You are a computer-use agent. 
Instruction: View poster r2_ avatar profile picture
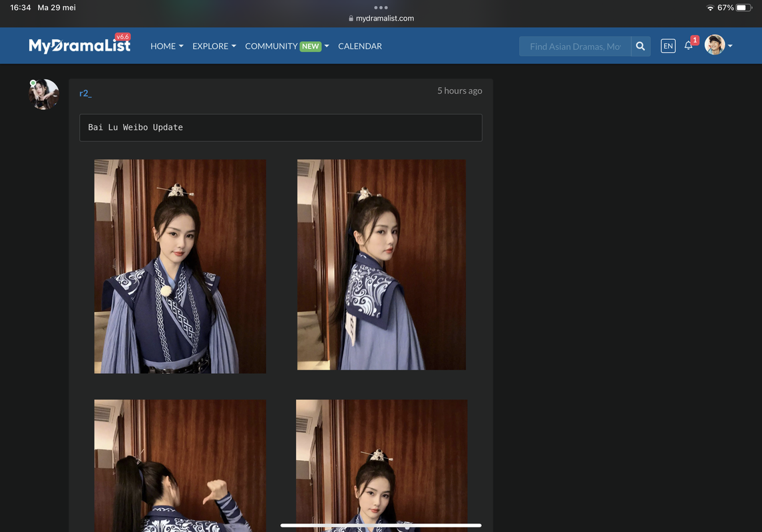(x=44, y=94)
